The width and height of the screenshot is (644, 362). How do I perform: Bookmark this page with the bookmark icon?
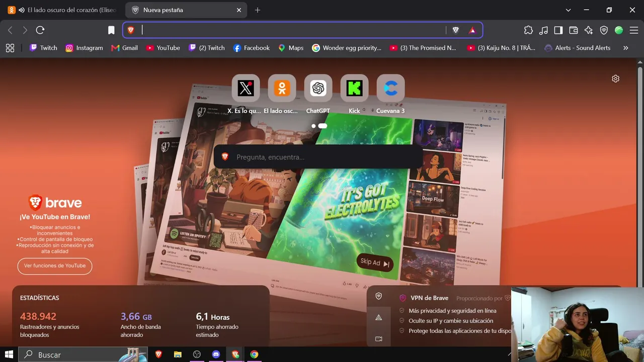111,30
